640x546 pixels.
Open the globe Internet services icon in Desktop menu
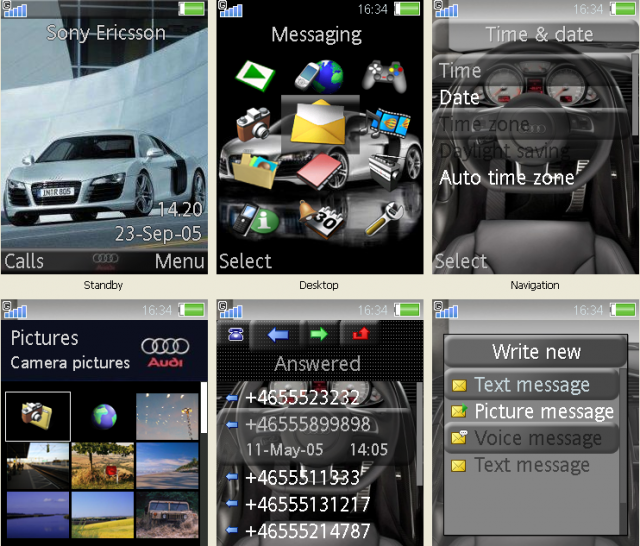coord(320,76)
